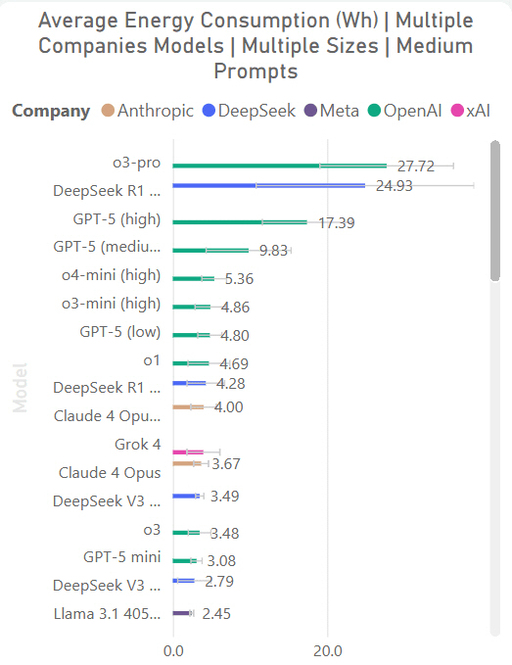Viewport: 512px width, 665px height.
Task: Click the Meta legend color dot
Action: click(311, 111)
